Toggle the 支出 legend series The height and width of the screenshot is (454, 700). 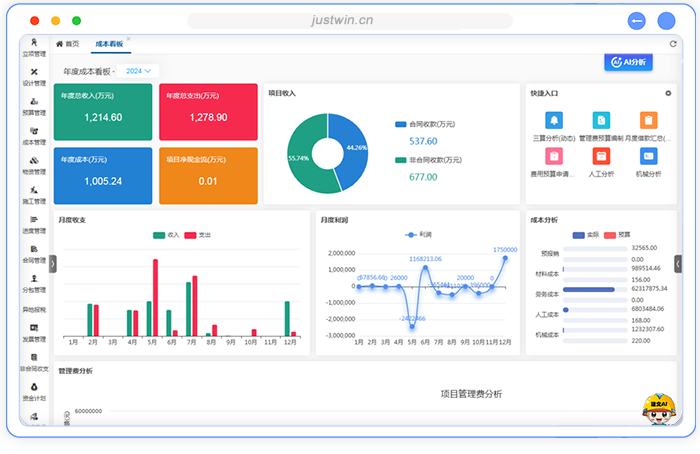click(198, 234)
